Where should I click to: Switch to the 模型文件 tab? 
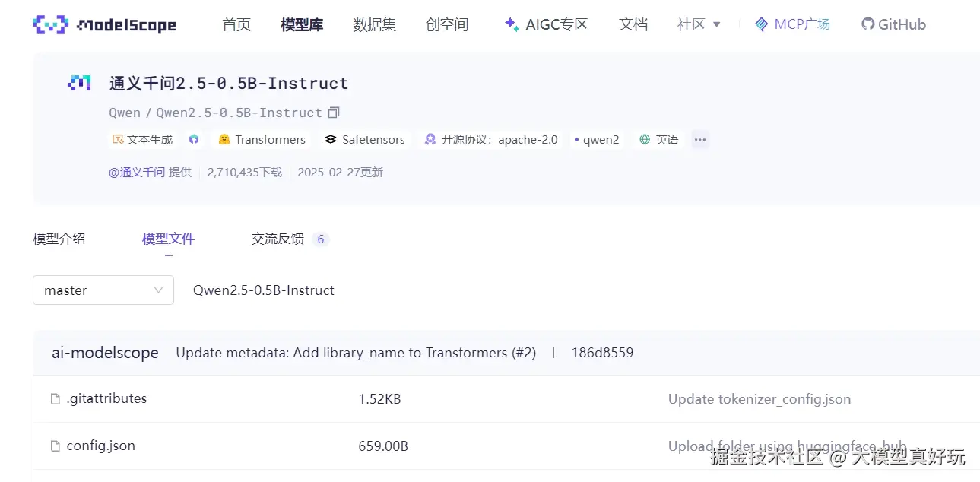[169, 239]
